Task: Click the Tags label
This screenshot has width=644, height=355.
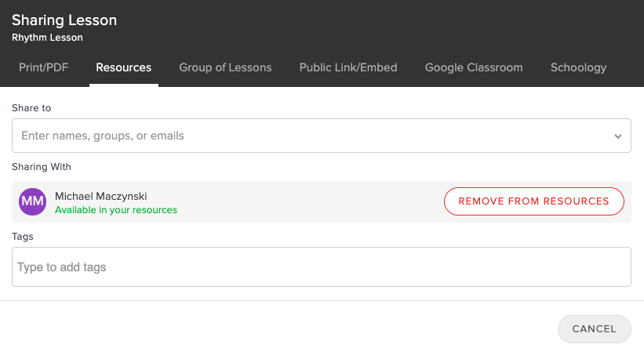Action: pos(23,237)
